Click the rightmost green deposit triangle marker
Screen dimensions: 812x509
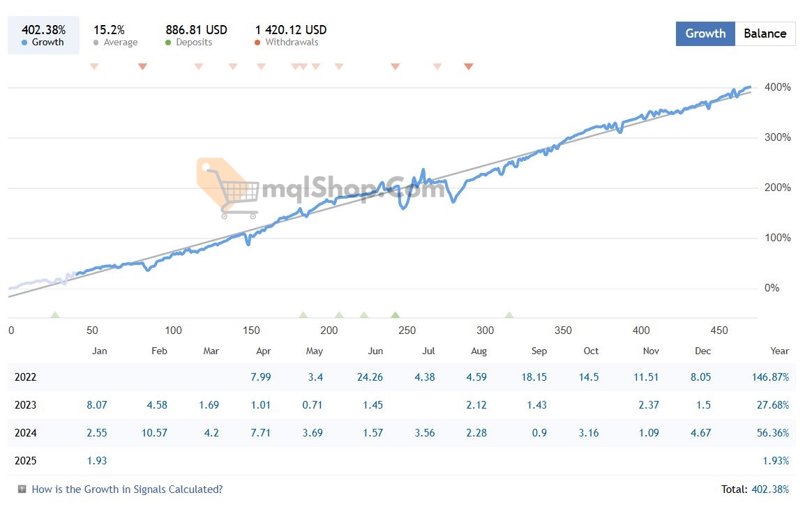(509, 315)
